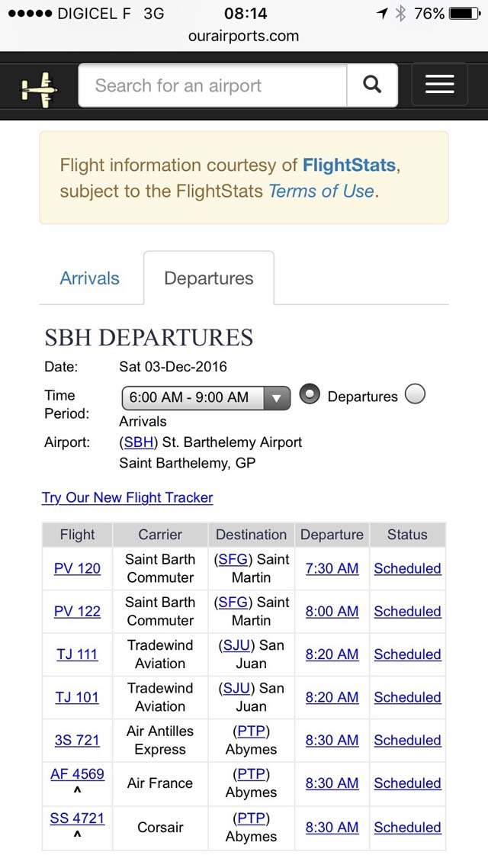
Task: Switch to the Arrivals tab
Action: 90,278
